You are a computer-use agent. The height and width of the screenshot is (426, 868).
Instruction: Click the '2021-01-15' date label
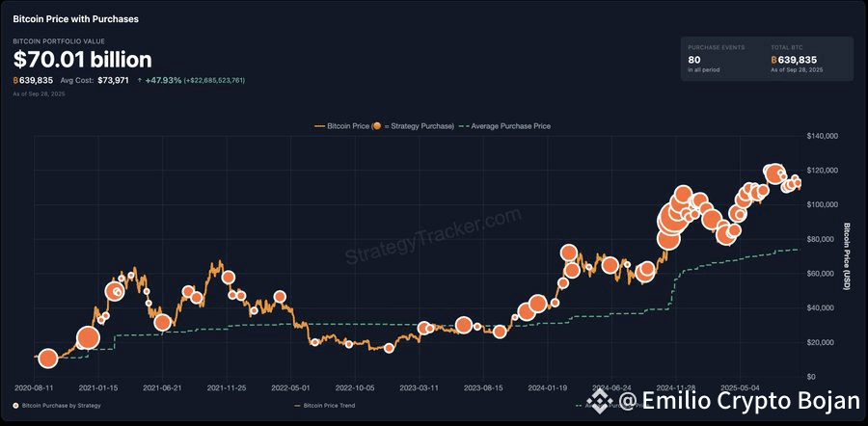pyautogui.click(x=98, y=387)
